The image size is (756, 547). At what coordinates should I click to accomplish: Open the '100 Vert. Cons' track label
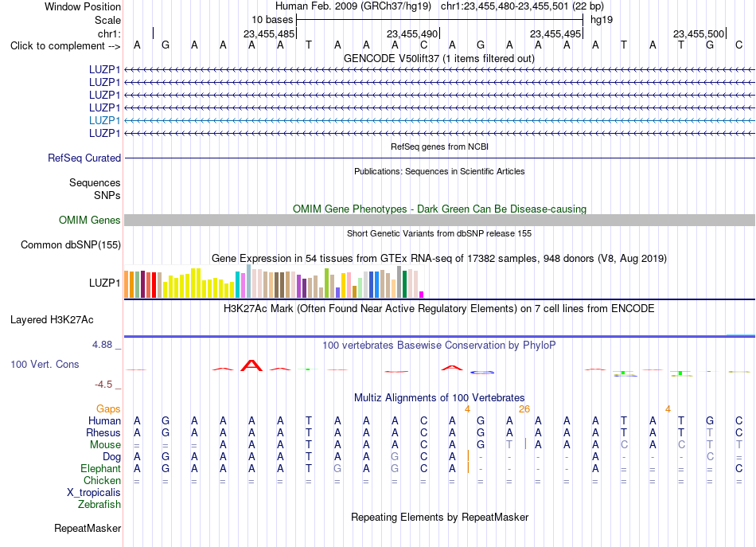[x=45, y=364]
